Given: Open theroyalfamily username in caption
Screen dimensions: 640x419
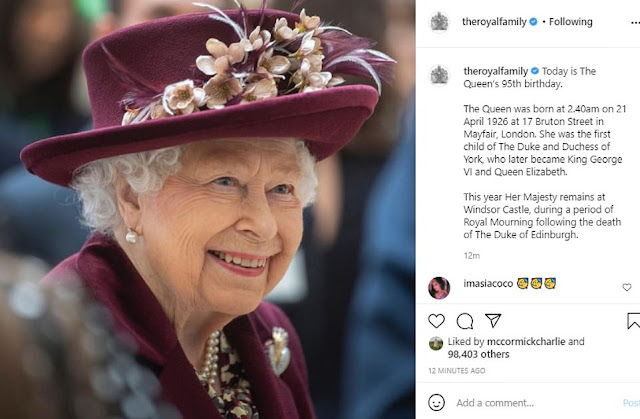Looking at the screenshot, I should (495, 71).
